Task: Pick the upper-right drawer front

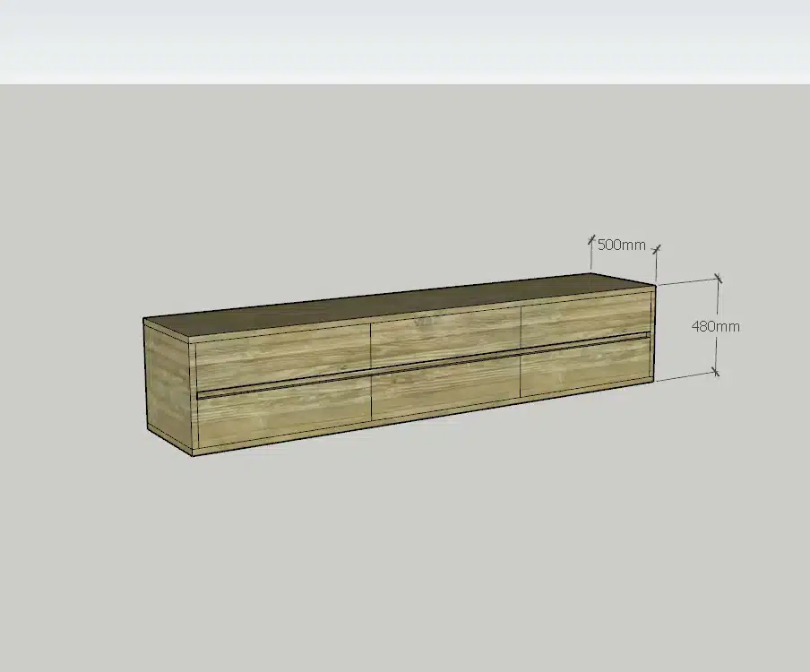Action: [584, 315]
